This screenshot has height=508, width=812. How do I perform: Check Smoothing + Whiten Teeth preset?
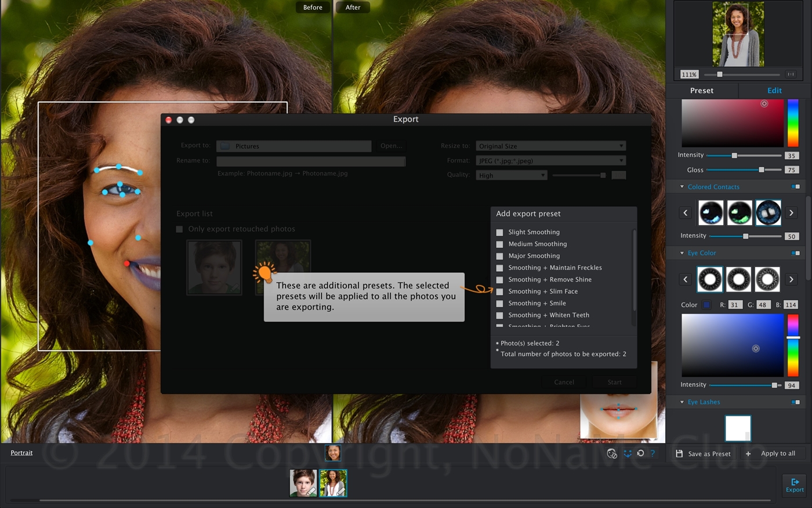coord(499,315)
